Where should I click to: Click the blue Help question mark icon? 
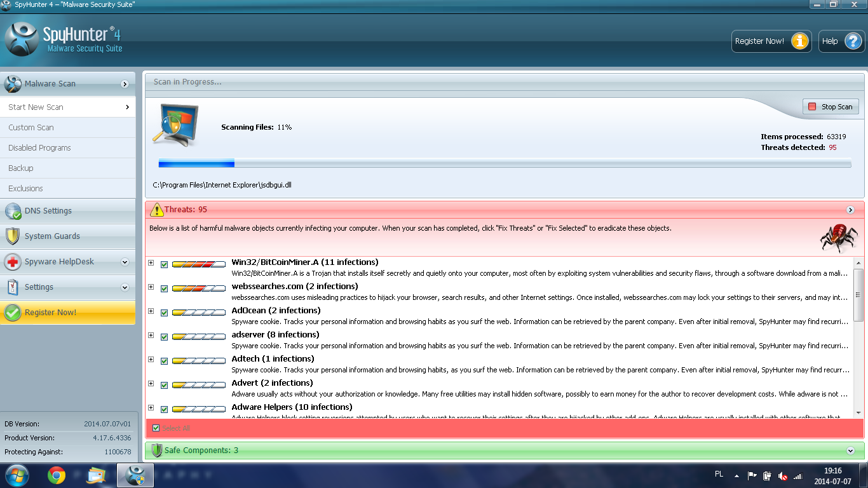click(x=853, y=41)
